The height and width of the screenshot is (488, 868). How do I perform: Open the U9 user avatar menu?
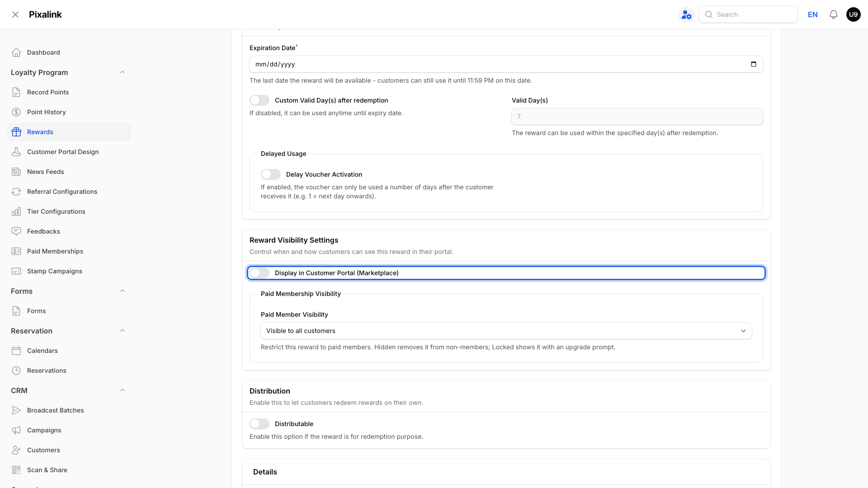(x=854, y=14)
